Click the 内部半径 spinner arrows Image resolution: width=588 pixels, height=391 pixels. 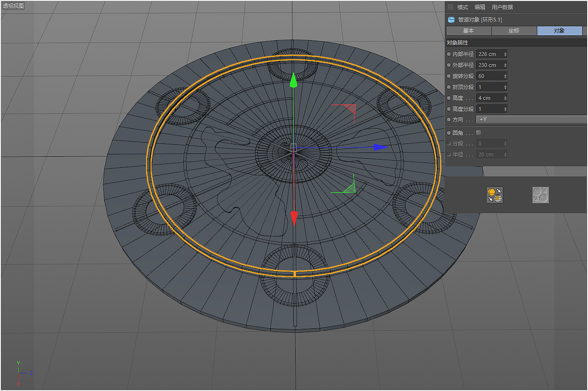505,54
